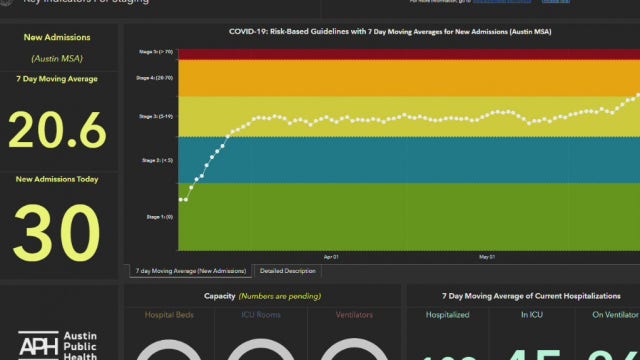Click the New Admissions panel heading
Screen dimensions: 640x360
tap(57, 38)
